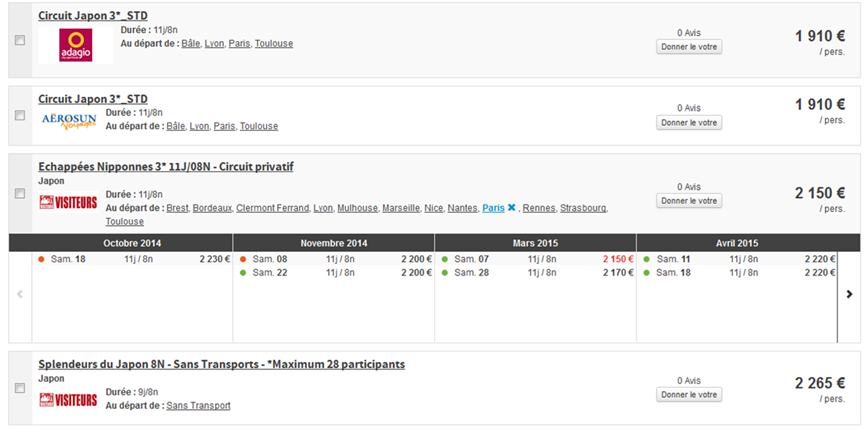Click the 'Sans Transport' departure link
This screenshot has height=429, width=867.
[x=198, y=405]
